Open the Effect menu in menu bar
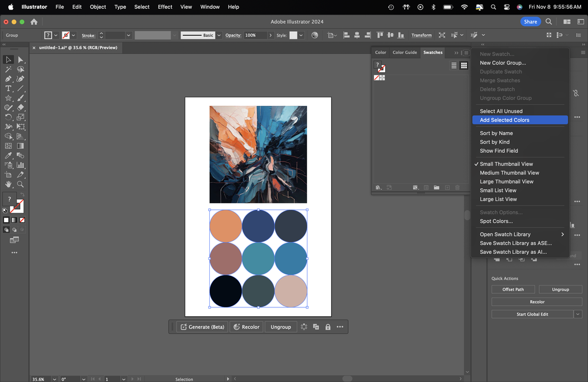 click(x=165, y=7)
